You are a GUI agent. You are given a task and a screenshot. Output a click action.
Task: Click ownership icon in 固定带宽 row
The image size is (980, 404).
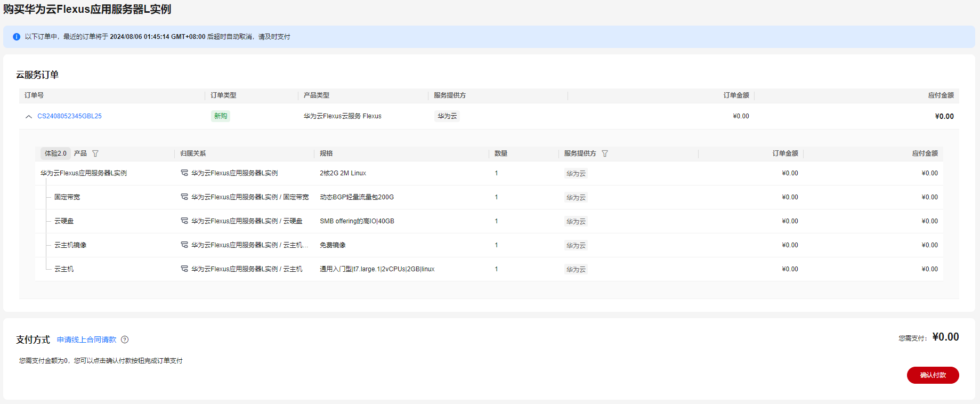[x=184, y=197]
